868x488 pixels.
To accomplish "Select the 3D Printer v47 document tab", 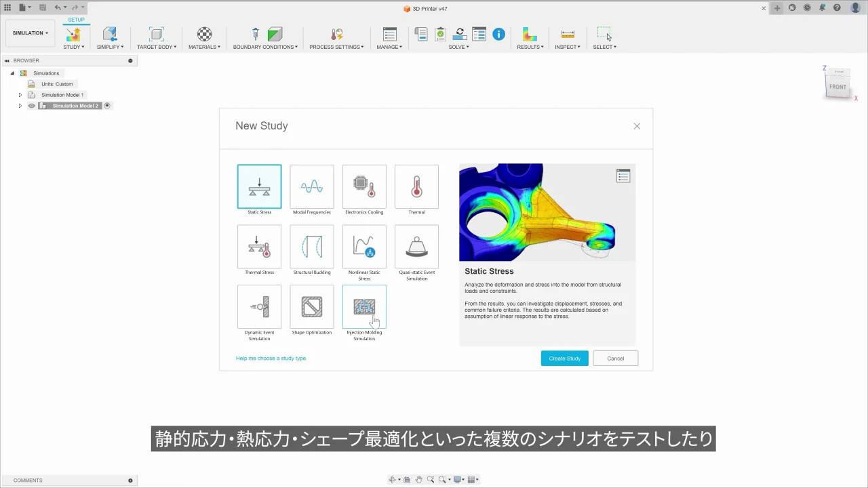I will pos(425,9).
